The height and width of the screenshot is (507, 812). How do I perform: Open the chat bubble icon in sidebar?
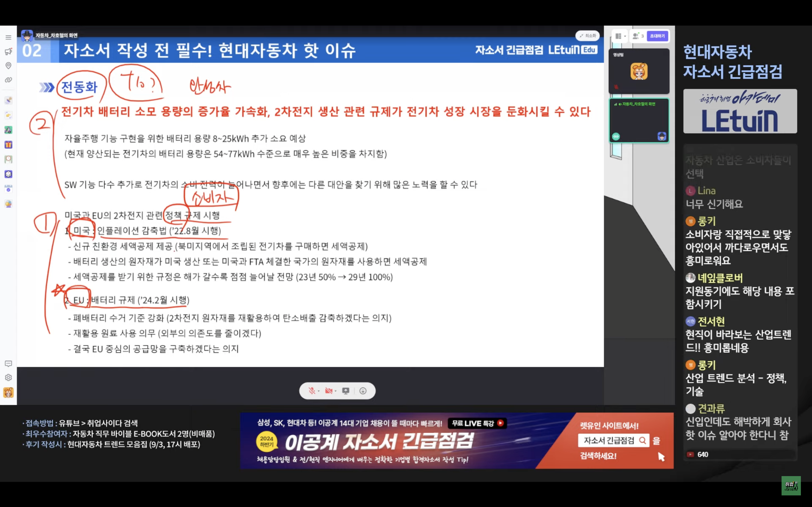coord(8,364)
